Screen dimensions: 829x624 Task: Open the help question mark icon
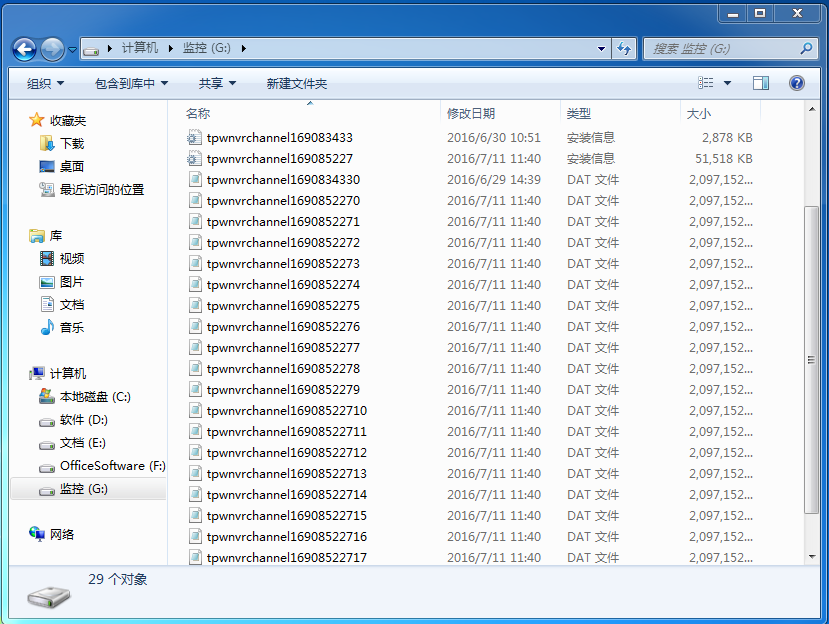tap(797, 83)
